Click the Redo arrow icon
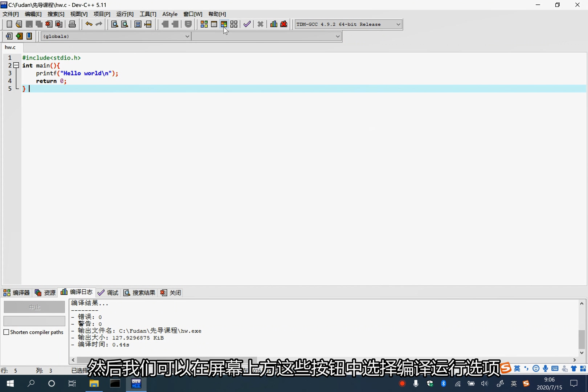Screen dimensions: 588x392 point(99,24)
